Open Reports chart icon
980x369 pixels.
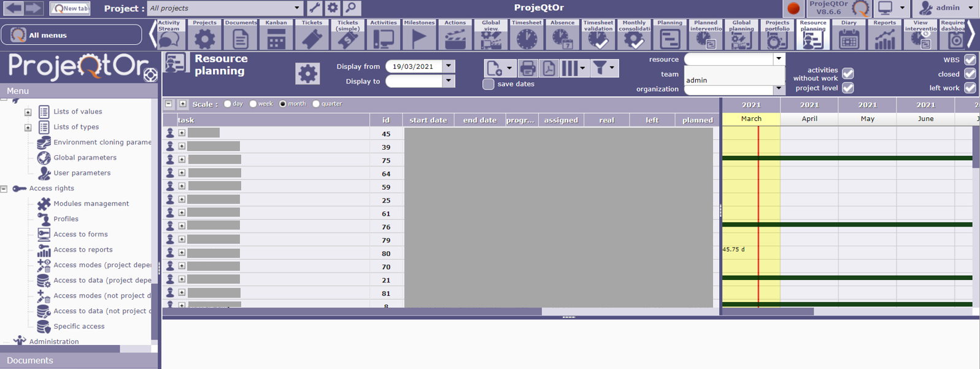click(x=884, y=35)
